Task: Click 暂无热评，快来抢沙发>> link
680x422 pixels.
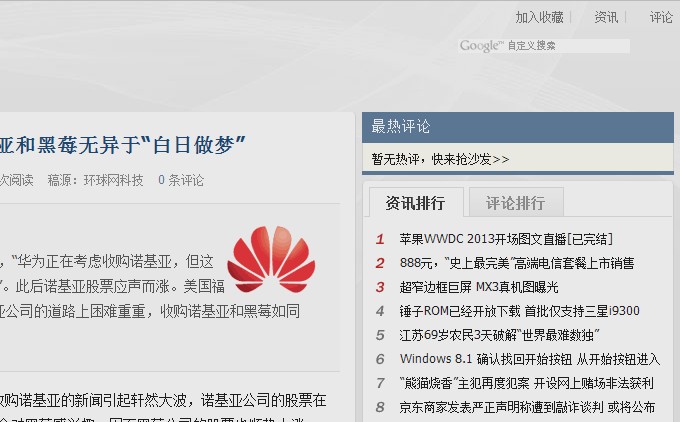Action: click(440, 159)
